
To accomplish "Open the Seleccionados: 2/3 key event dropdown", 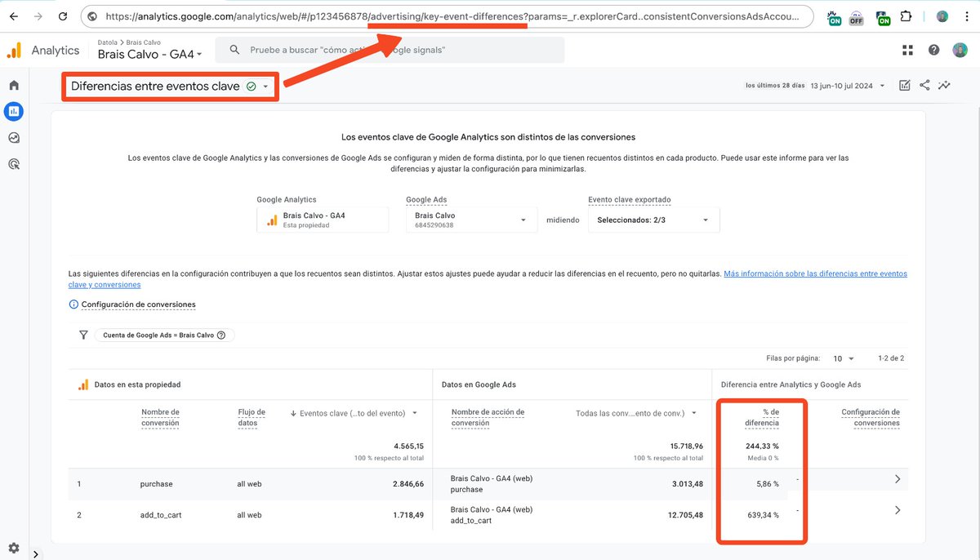I will point(653,220).
